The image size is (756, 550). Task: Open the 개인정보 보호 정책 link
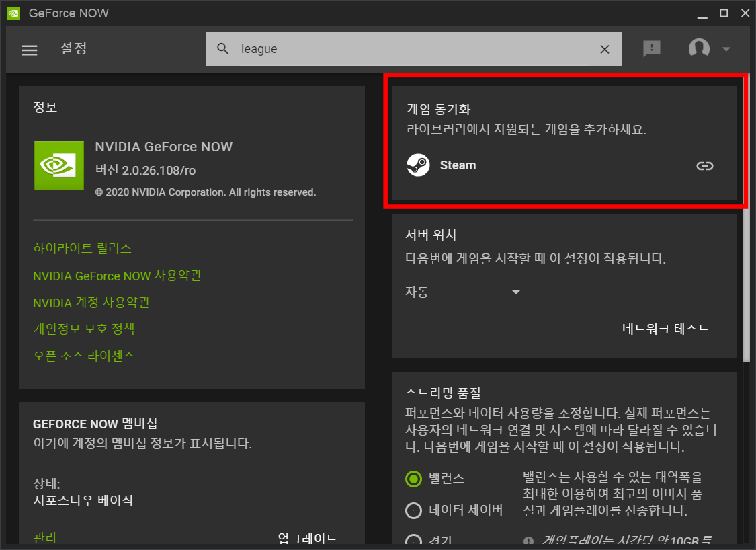click(84, 329)
